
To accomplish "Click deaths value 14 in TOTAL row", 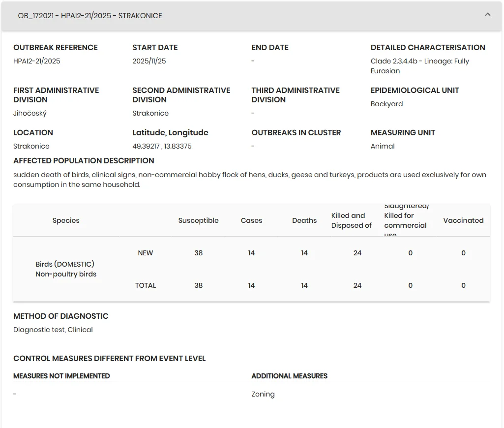I will [304, 285].
